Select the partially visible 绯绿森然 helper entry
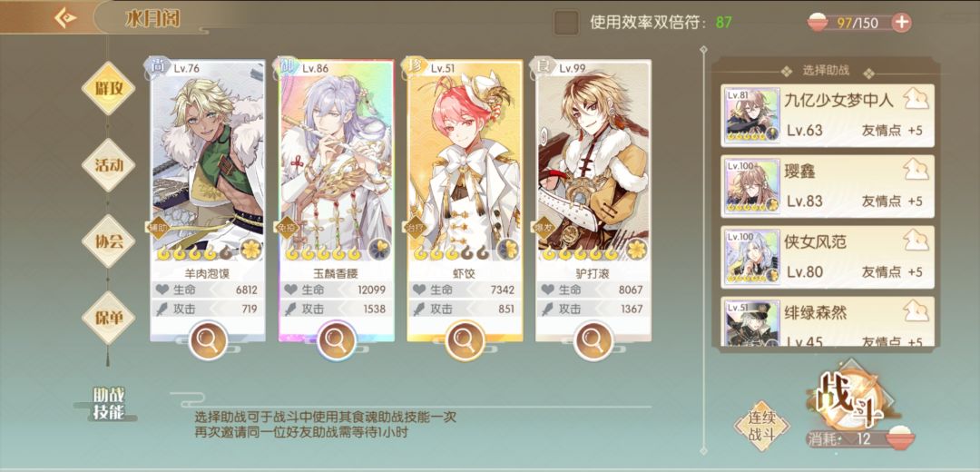 (828, 321)
